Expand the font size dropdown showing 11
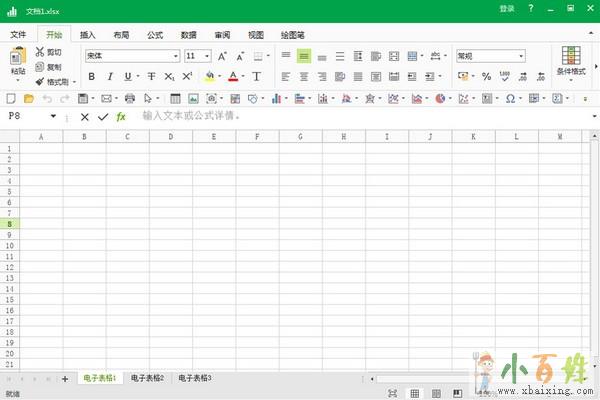600x400 pixels. (x=197, y=56)
